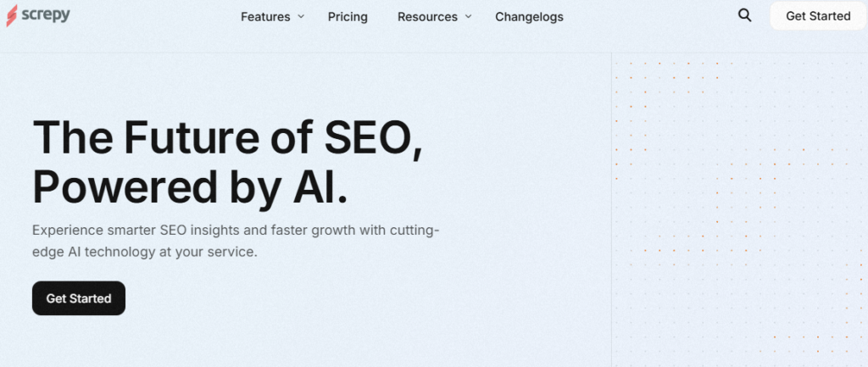Screen dimensions: 868x367
Task: Navigate to Changelogs
Action: click(529, 17)
